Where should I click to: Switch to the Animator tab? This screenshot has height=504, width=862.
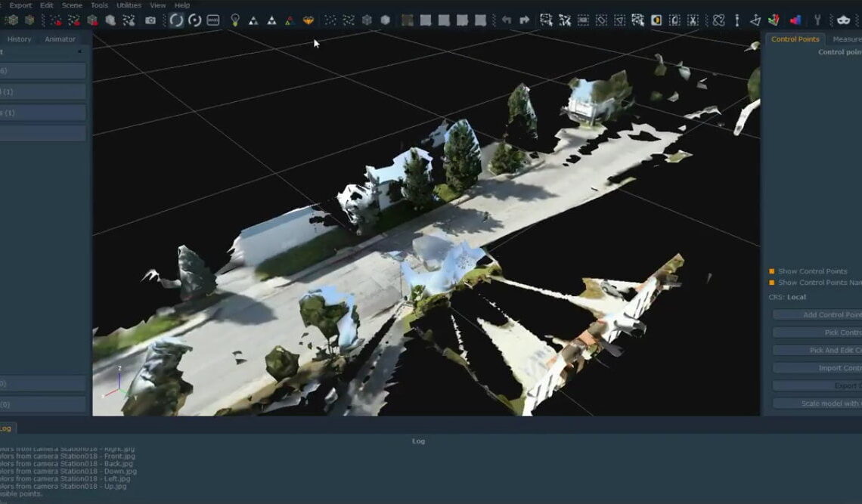click(x=60, y=39)
